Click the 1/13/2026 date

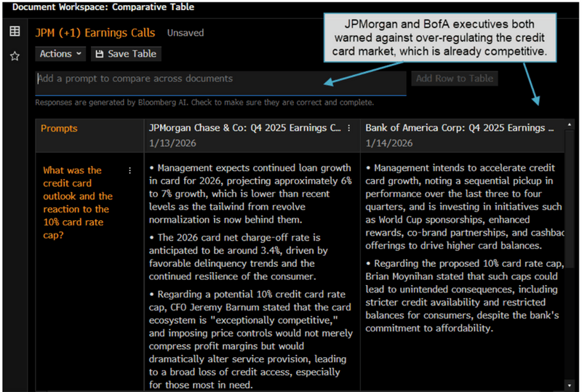coord(172,143)
